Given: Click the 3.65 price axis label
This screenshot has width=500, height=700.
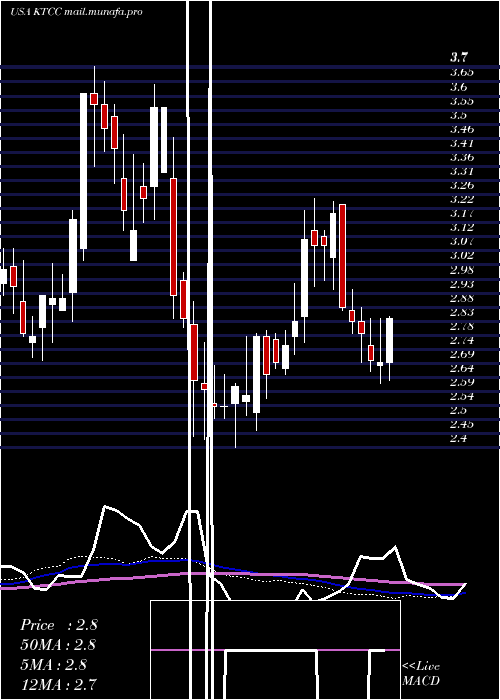Looking at the screenshot, I should click(x=462, y=72).
